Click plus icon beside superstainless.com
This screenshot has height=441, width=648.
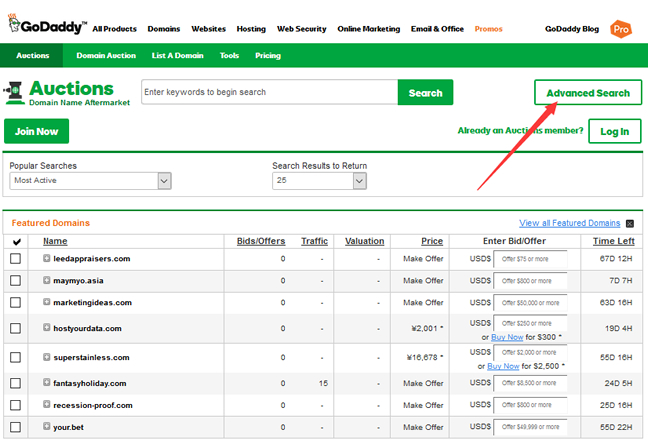[x=47, y=357]
